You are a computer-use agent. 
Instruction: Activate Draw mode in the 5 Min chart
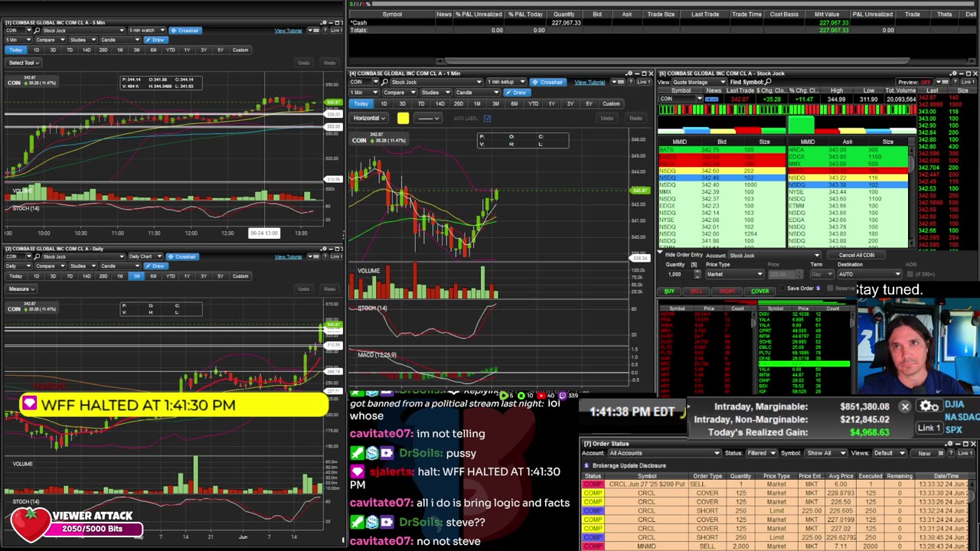pos(156,40)
